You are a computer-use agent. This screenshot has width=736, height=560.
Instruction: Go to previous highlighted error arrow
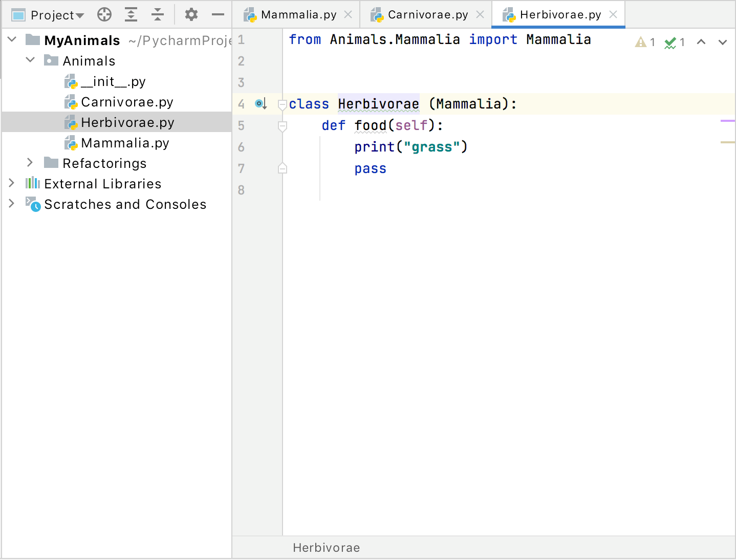coord(701,42)
